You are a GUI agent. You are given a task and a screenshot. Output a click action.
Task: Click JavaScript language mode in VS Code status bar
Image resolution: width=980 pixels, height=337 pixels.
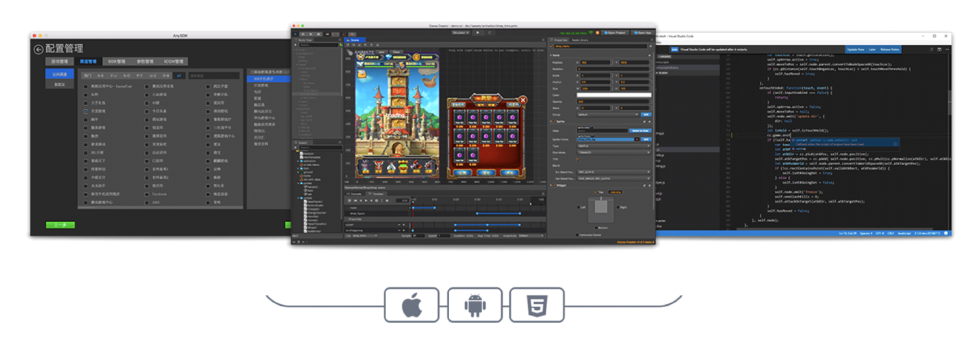pyautogui.click(x=904, y=234)
